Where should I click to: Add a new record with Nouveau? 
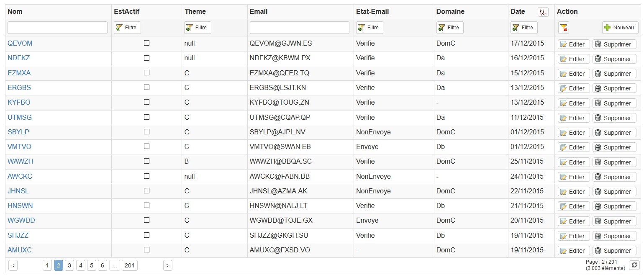[x=620, y=28]
